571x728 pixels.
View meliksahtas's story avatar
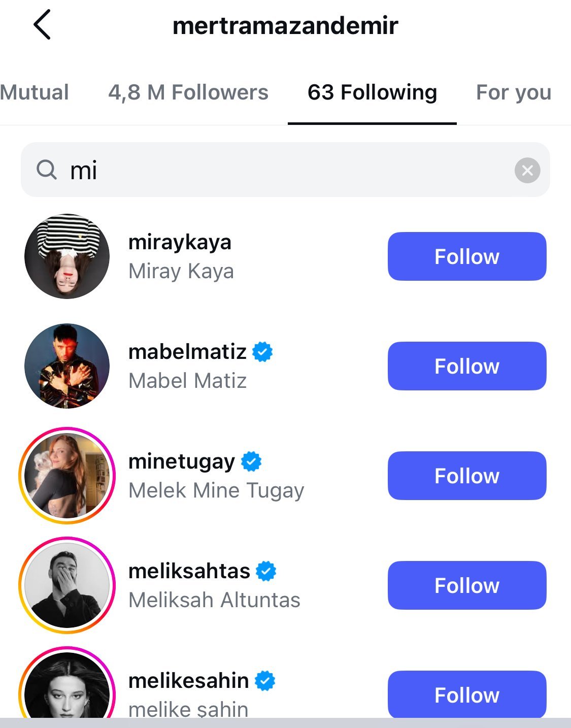point(67,585)
